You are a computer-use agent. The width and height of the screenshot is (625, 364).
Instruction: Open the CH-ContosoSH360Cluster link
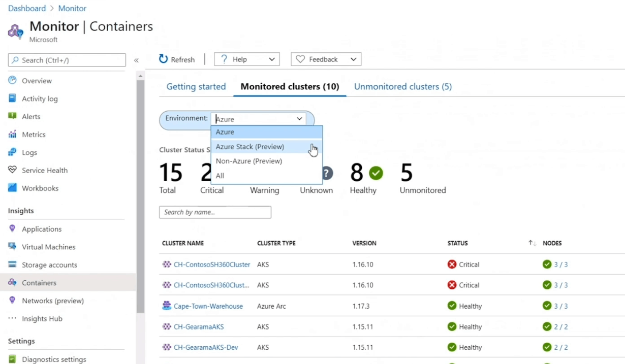(212, 264)
